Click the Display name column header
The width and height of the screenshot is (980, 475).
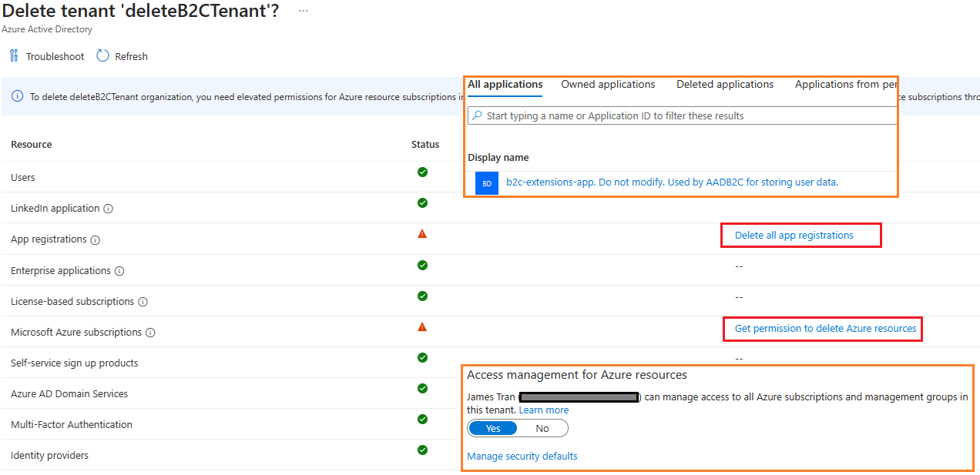(x=498, y=158)
